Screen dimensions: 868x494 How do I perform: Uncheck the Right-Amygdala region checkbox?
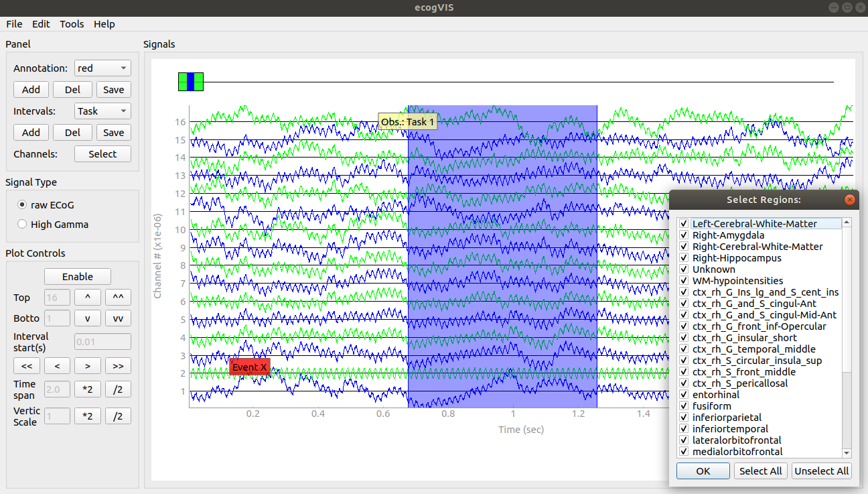[683, 235]
